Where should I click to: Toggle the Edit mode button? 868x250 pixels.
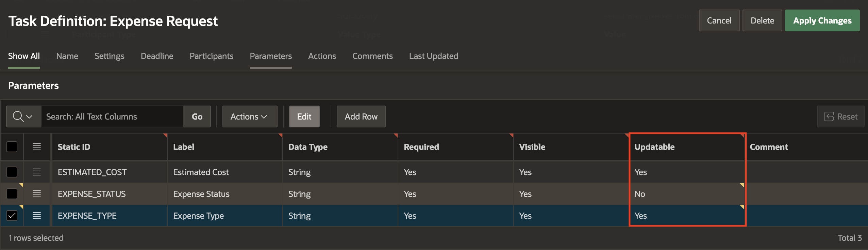point(304,116)
